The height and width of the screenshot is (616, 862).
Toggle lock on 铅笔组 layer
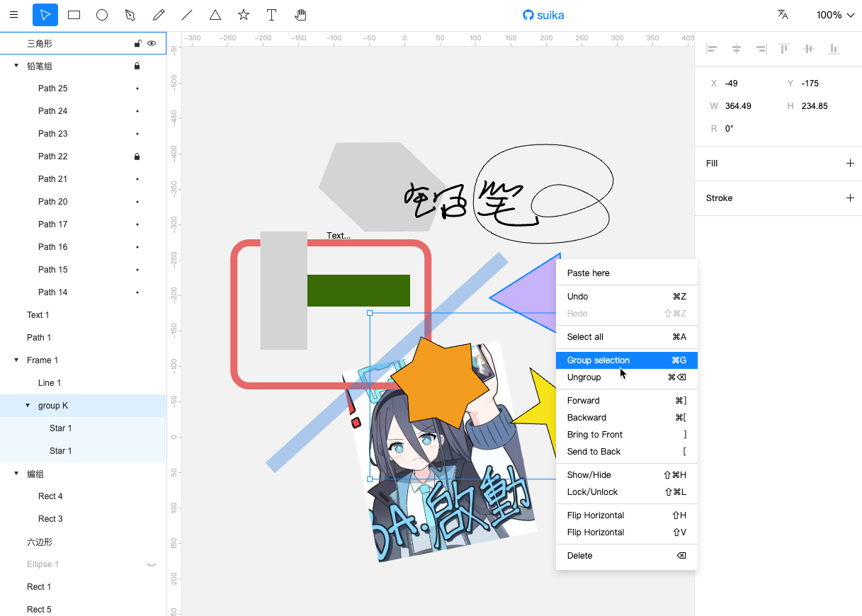point(137,66)
